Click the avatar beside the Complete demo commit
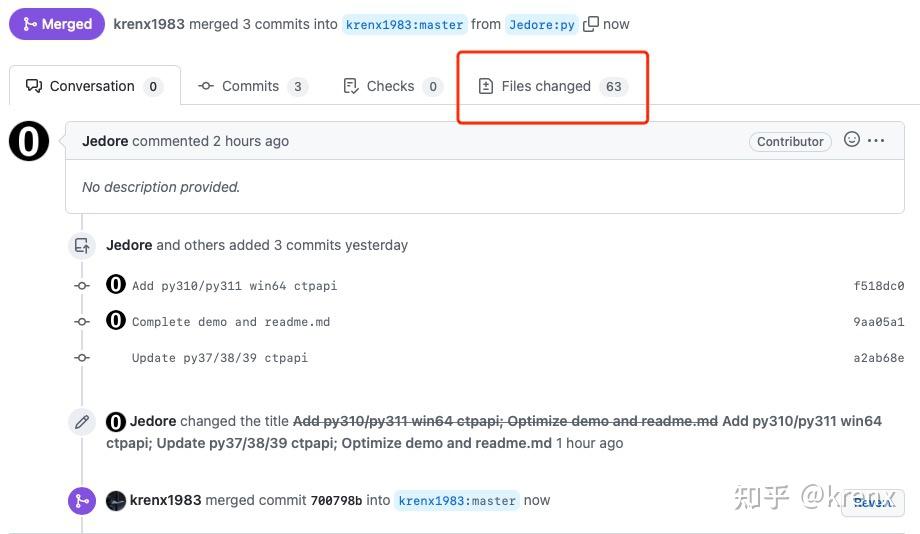 (x=116, y=321)
